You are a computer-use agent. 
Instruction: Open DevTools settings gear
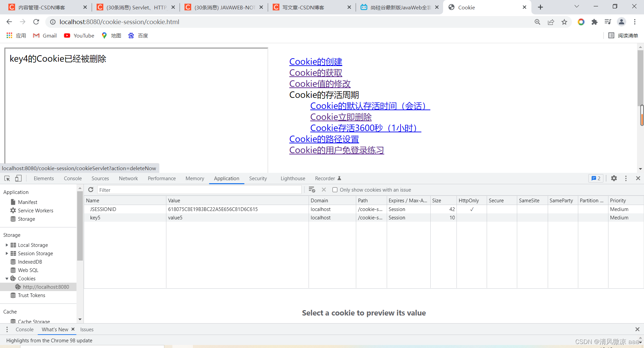pyautogui.click(x=614, y=179)
